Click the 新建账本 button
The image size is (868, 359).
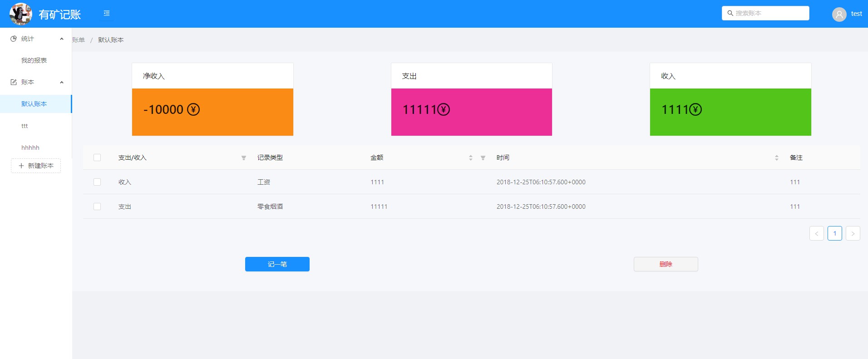pyautogui.click(x=36, y=166)
